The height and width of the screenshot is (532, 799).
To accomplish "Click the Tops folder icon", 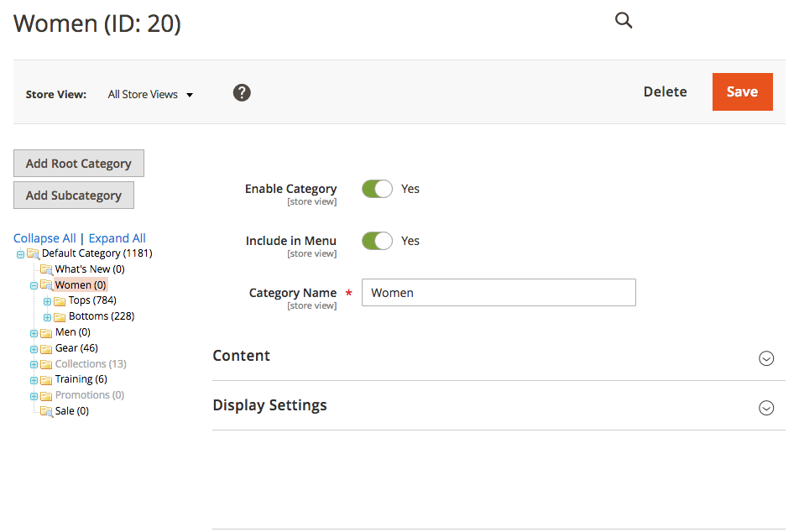I will coord(60,301).
